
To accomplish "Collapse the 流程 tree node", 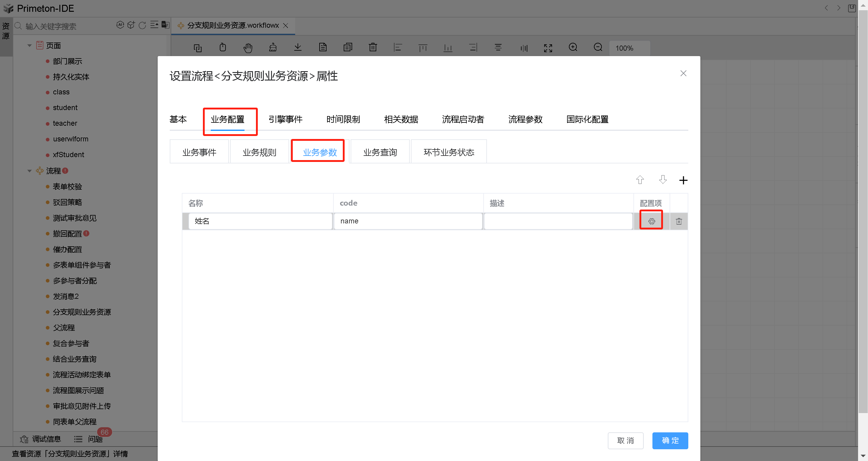I will pos(30,171).
